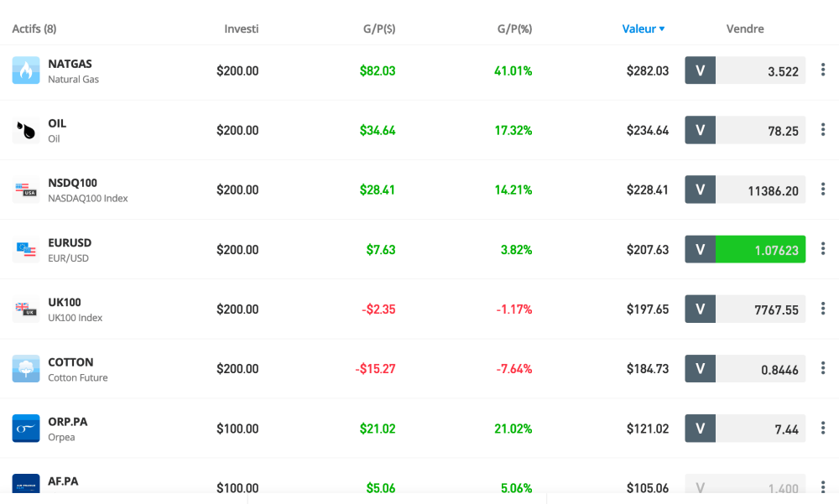Click the V sell button for NSDQ100
Viewport: 839px width, 504px height.
(701, 190)
